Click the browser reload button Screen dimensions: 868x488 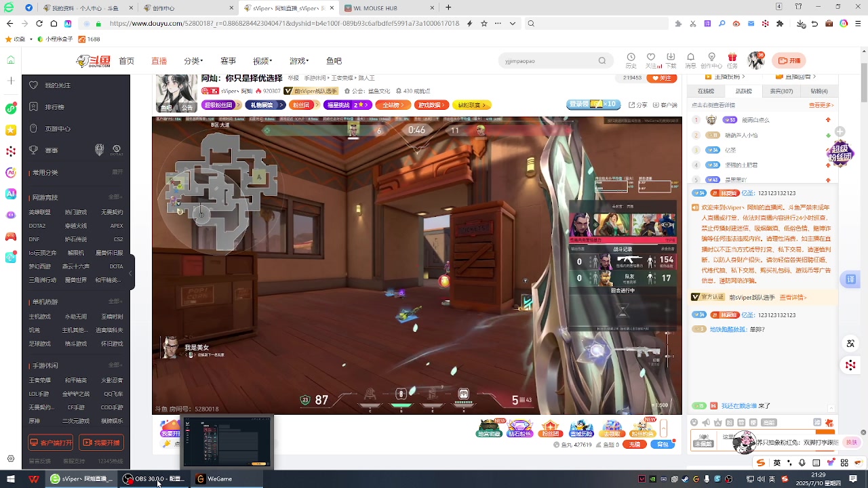pyautogui.click(x=39, y=23)
